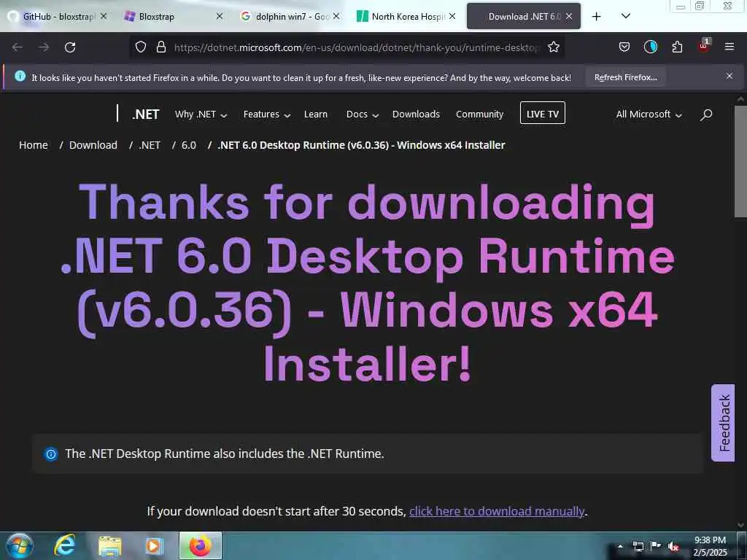Save to Pocket icon in the toolbar
747x560 pixels.
point(624,47)
